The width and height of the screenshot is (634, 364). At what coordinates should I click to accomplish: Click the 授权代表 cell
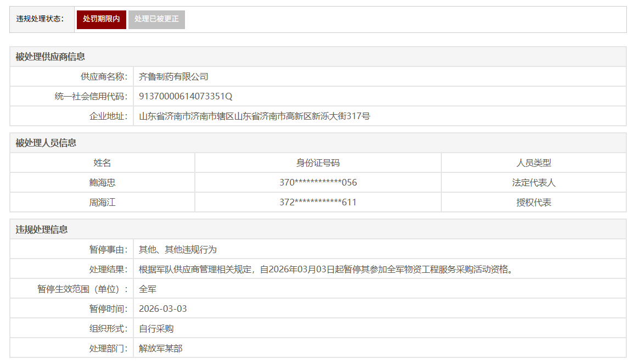coord(534,202)
